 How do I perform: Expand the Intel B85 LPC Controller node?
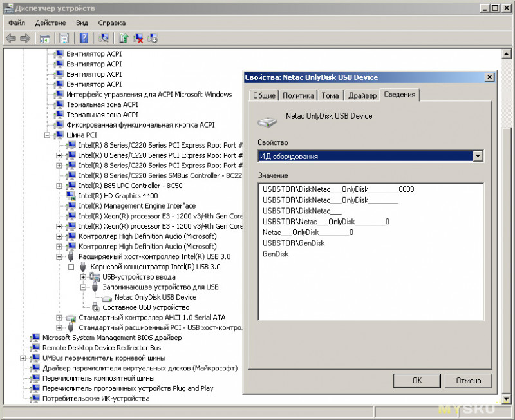point(59,186)
